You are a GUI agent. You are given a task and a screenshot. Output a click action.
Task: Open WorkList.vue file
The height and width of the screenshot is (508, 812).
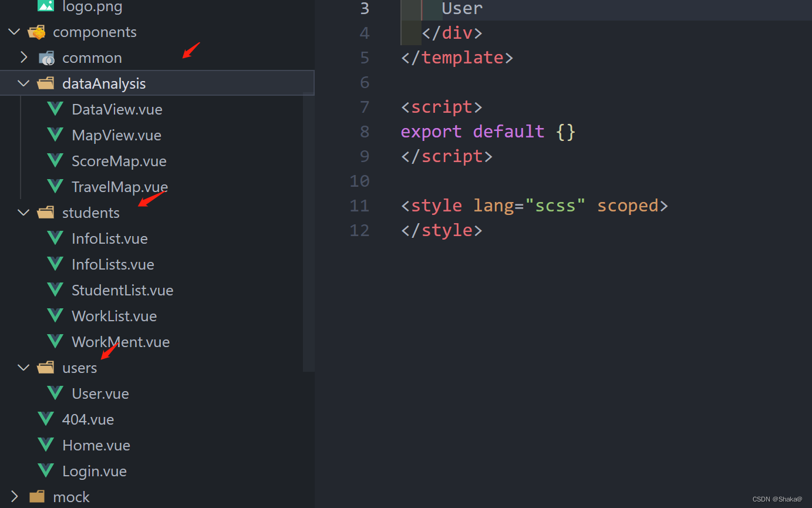pyautogui.click(x=114, y=317)
